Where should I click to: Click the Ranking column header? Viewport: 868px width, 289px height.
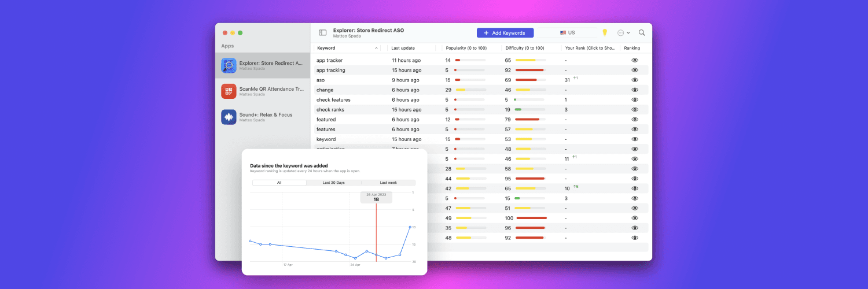pos(632,48)
